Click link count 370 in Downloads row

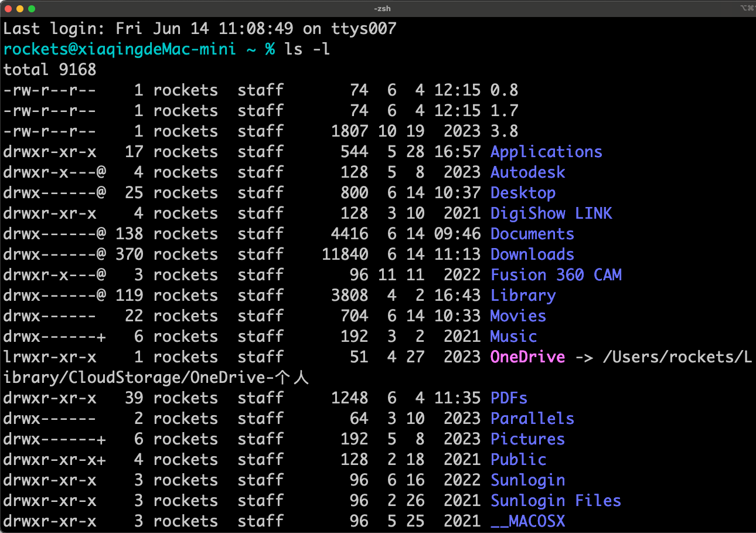(129, 254)
